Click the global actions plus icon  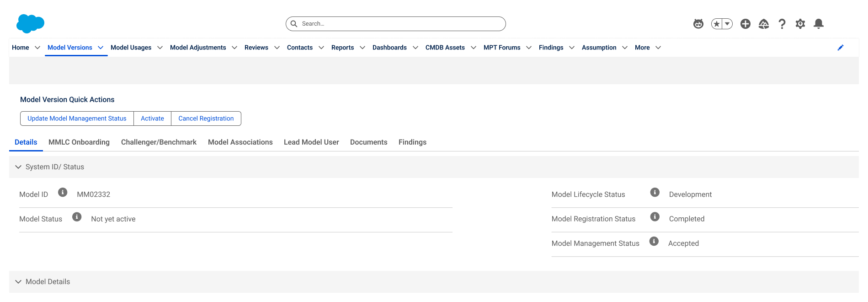746,24
